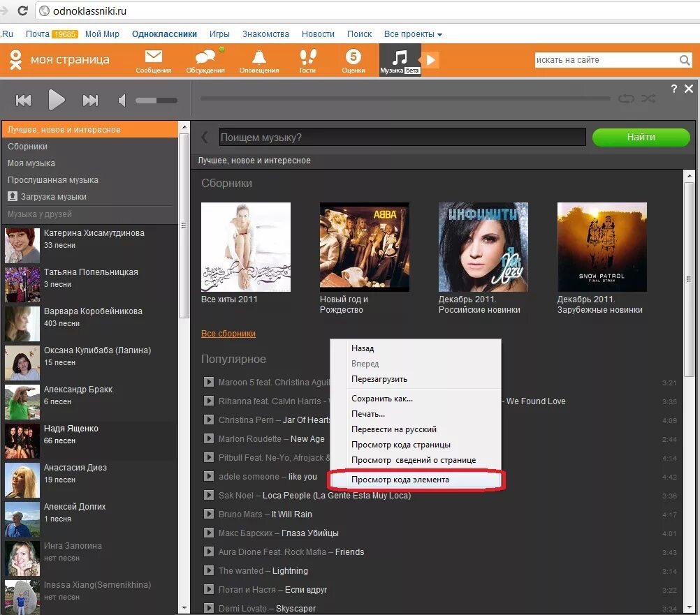
Task: Open Все хиты 2011 album cover
Action: pyautogui.click(x=245, y=247)
